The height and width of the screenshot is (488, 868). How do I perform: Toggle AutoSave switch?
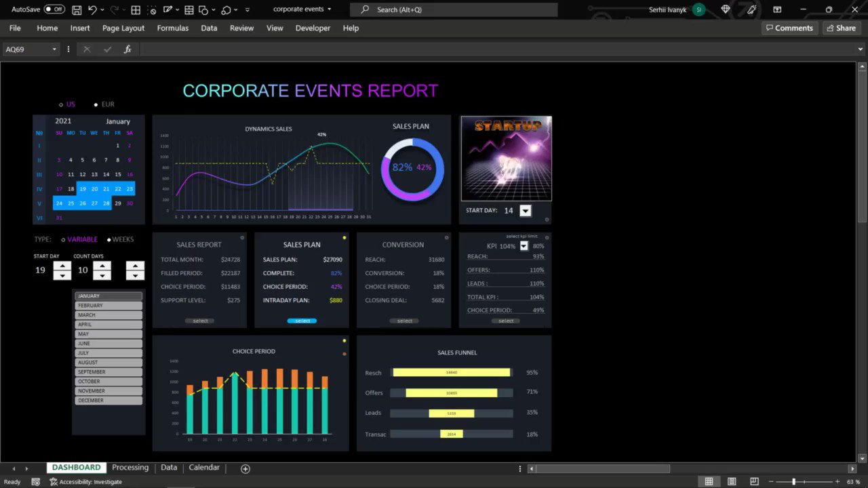pyautogui.click(x=54, y=9)
